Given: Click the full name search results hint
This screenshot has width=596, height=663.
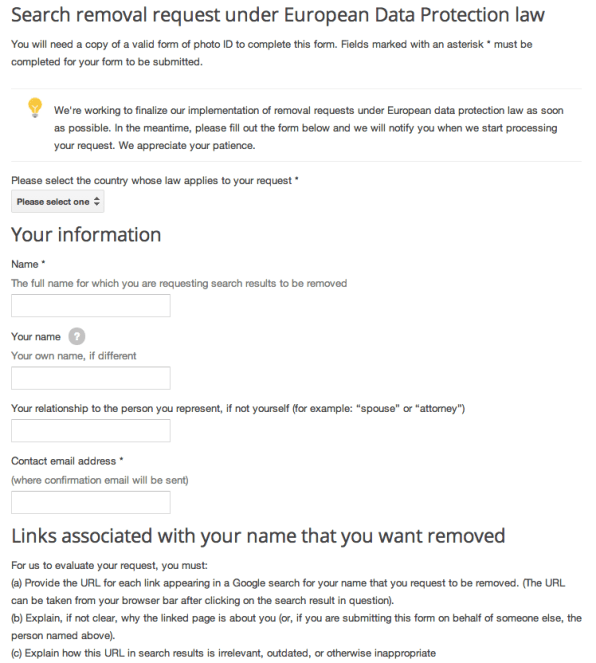Looking at the screenshot, I should point(179,283).
